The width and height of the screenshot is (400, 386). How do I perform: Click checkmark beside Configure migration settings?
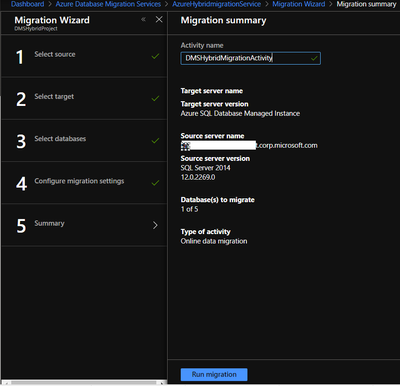point(155,183)
